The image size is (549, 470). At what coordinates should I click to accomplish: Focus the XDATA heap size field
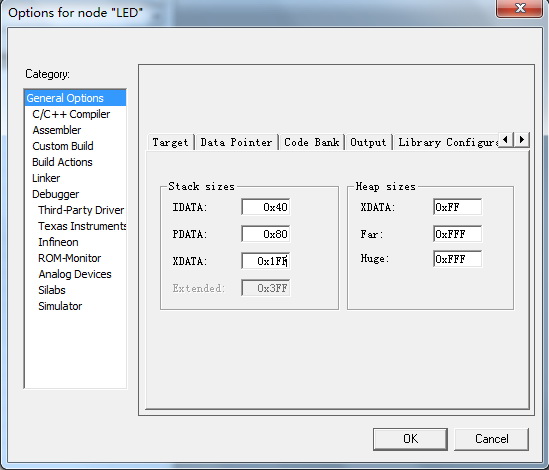pyautogui.click(x=457, y=207)
